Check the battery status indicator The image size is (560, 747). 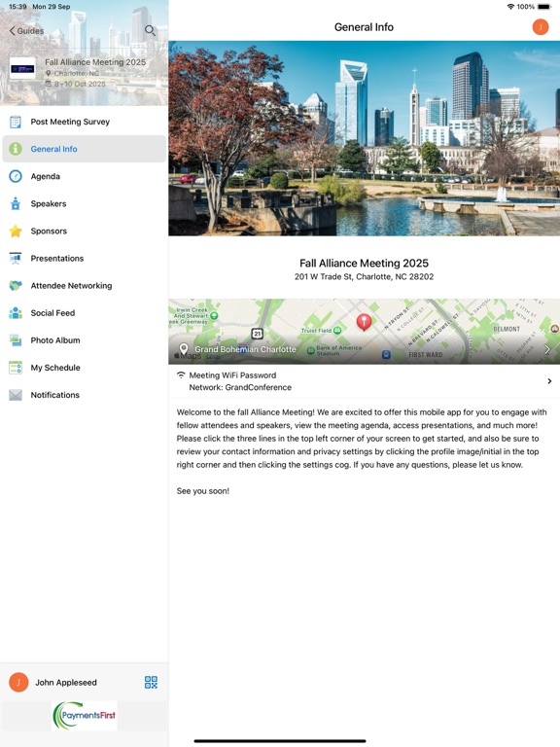pos(544,7)
